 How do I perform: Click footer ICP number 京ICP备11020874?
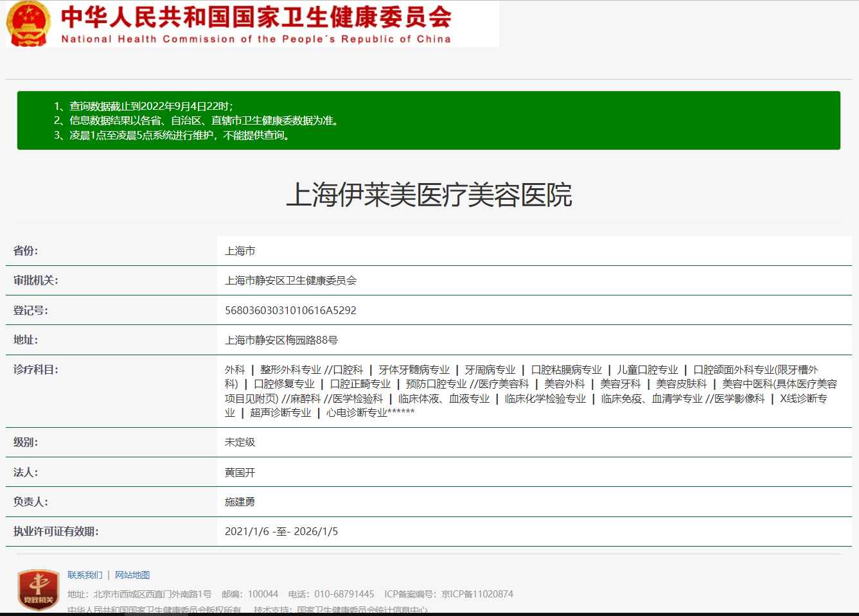477,594
